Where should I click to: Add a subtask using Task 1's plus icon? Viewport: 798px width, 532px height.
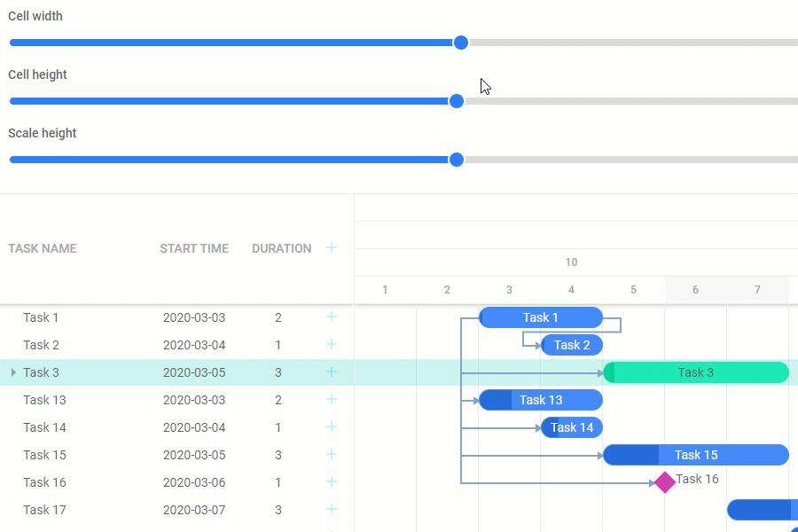point(332,317)
